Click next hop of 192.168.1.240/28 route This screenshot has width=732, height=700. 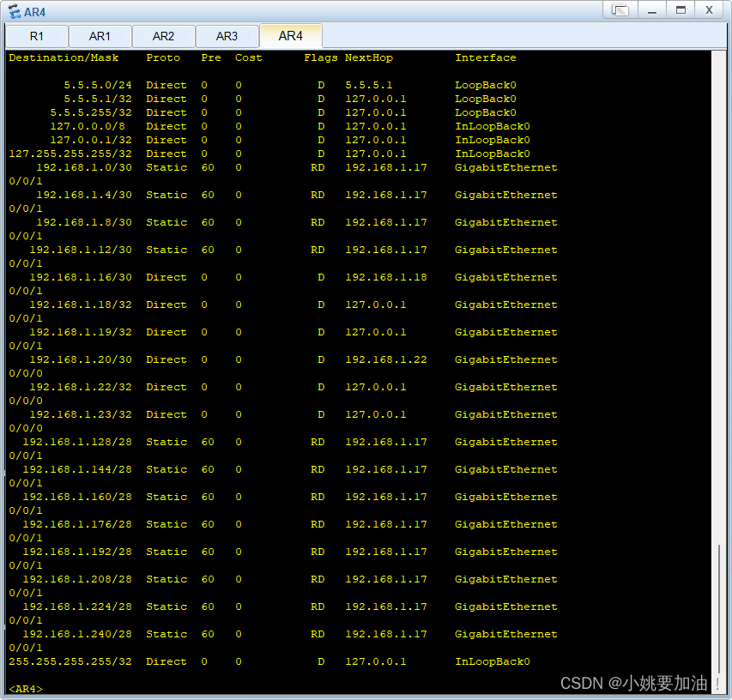386,634
